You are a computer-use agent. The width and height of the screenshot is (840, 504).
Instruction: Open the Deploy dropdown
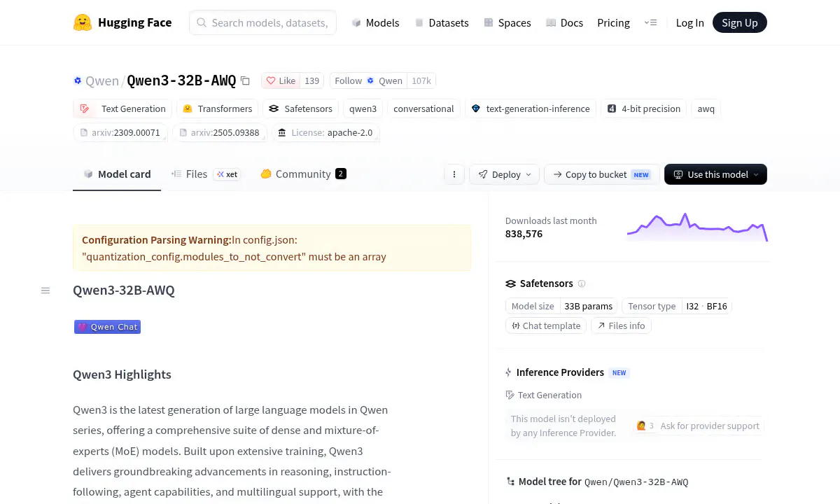505,174
